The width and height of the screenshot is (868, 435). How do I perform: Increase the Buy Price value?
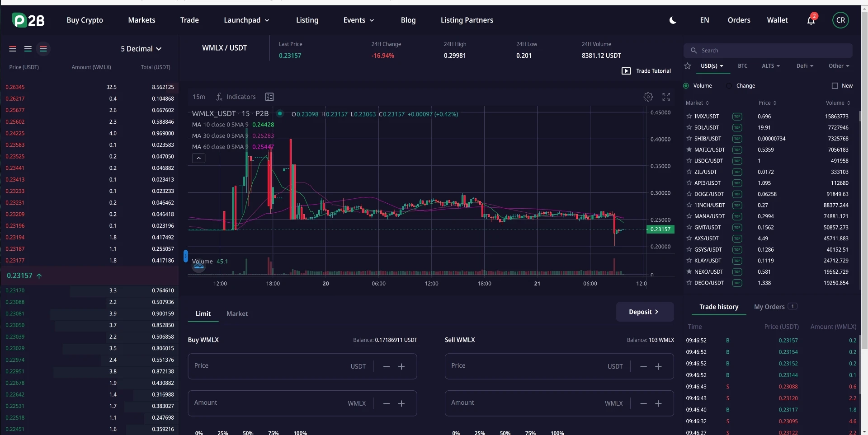[401, 366]
